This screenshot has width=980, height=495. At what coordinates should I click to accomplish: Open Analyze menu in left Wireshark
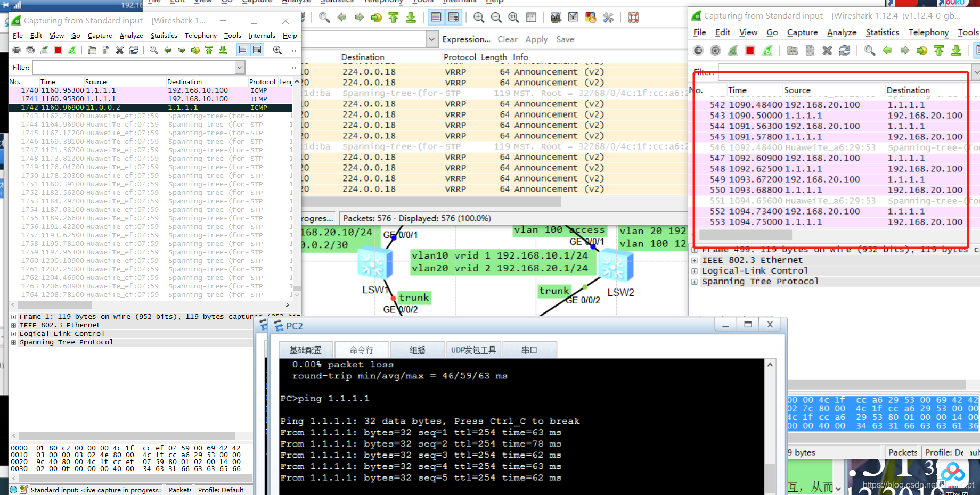(x=131, y=36)
